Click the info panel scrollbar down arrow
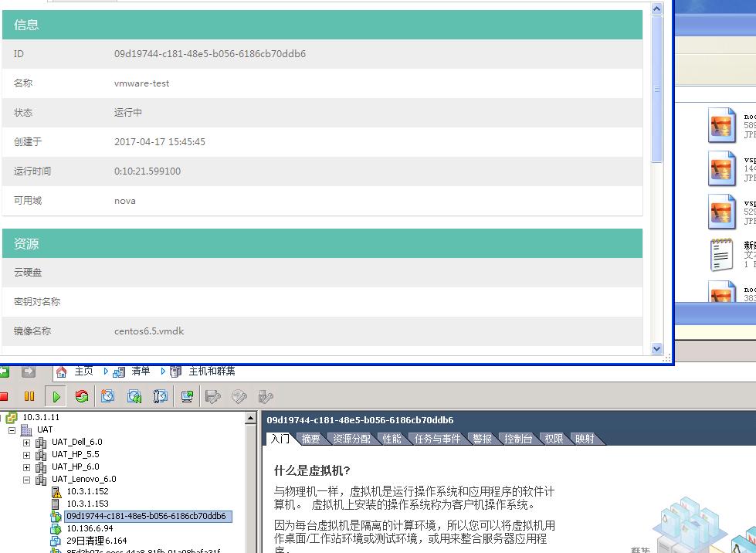The width and height of the screenshot is (756, 553). click(657, 348)
